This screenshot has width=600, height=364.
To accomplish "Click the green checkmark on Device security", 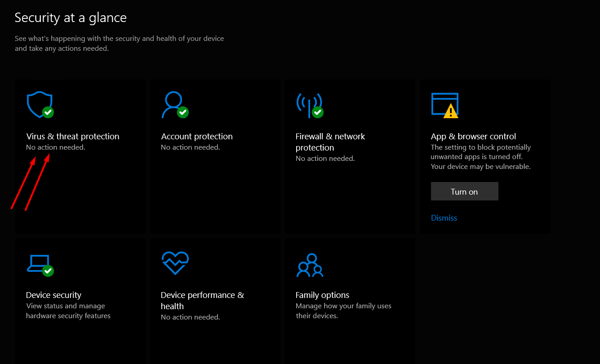I will point(48,271).
